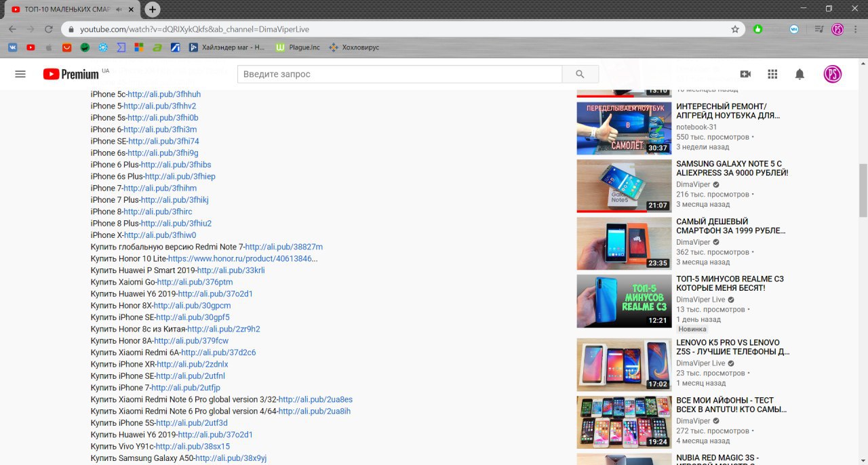Open the VK bookmark icon
The height and width of the screenshot is (465, 868).
tap(12, 47)
